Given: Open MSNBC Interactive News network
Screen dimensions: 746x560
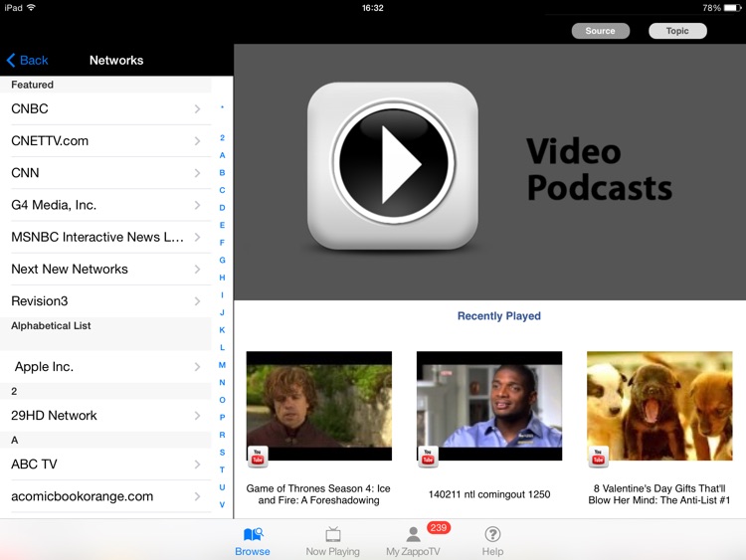Looking at the screenshot, I should (105, 237).
